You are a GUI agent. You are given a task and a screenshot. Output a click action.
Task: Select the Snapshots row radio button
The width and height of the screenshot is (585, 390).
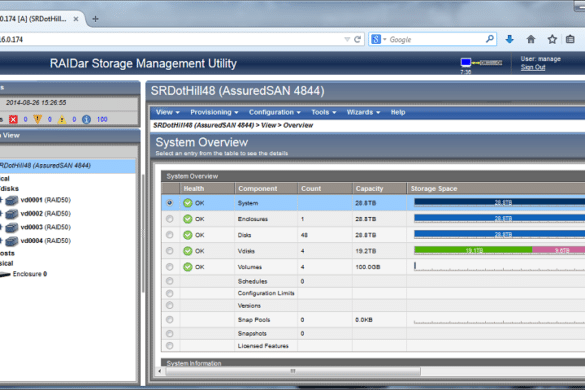click(x=170, y=334)
